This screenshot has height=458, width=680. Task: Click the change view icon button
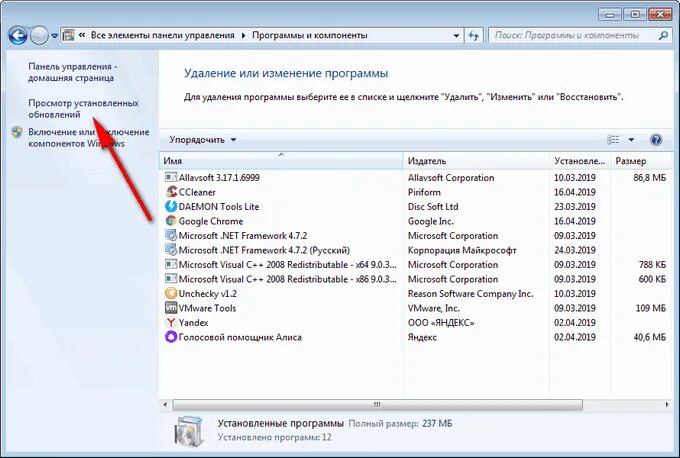coord(613,140)
